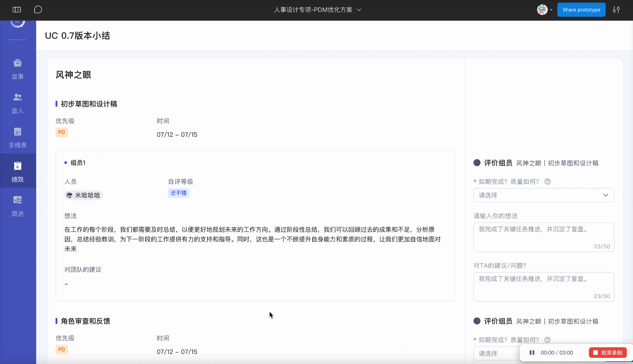The width and height of the screenshot is (633, 364).
Task: Open the 跟进 sidebar section
Action: [x=18, y=206]
